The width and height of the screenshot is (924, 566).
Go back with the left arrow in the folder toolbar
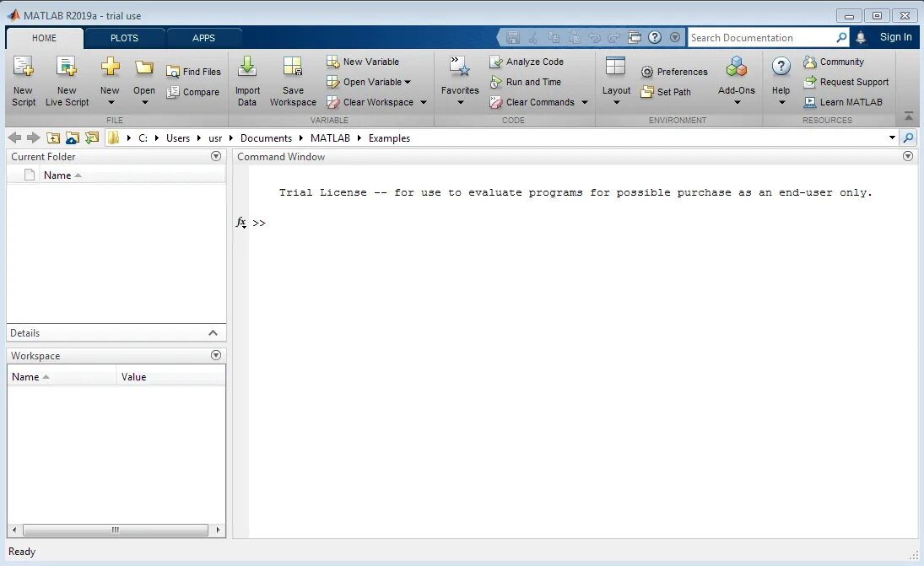tap(14, 137)
